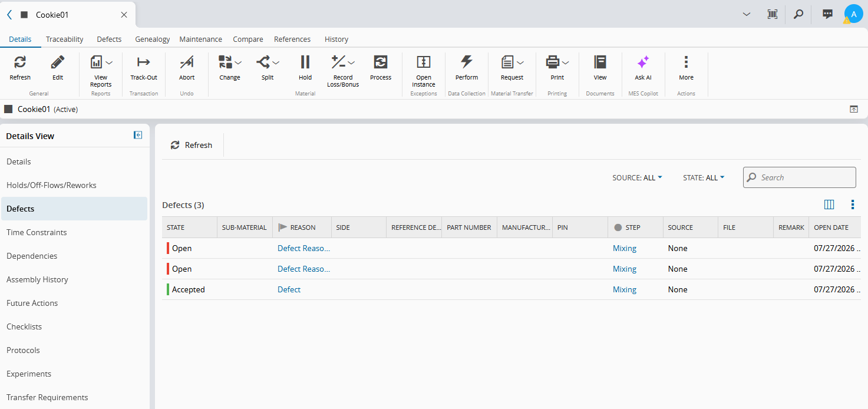Select Dependencies in Details View
Image resolution: width=868 pixels, height=409 pixels.
[x=74, y=256]
